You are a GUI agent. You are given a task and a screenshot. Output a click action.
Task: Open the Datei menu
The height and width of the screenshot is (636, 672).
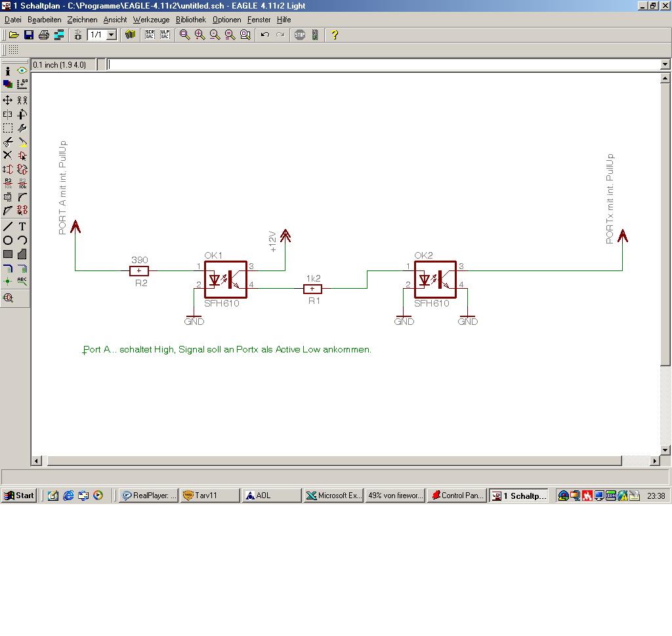click(13, 20)
